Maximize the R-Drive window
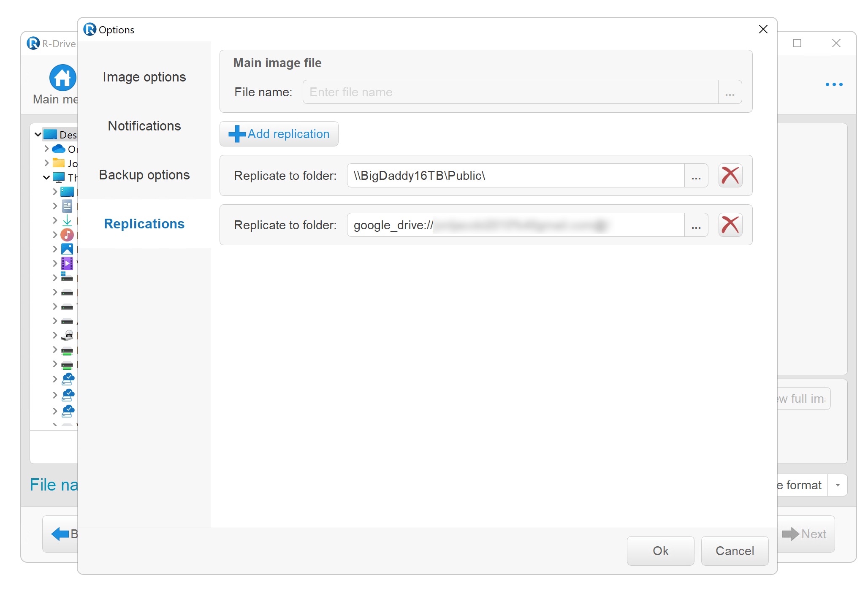 point(797,43)
